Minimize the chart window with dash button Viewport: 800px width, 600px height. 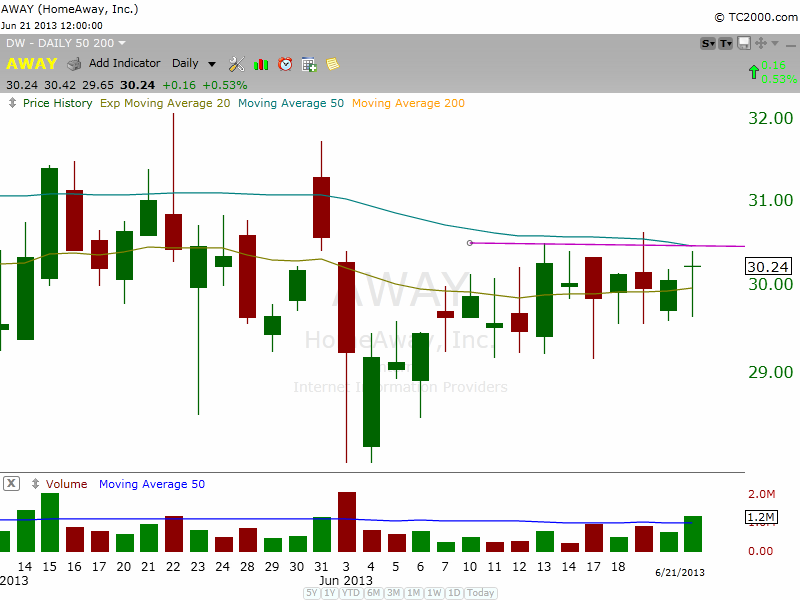tap(791, 45)
